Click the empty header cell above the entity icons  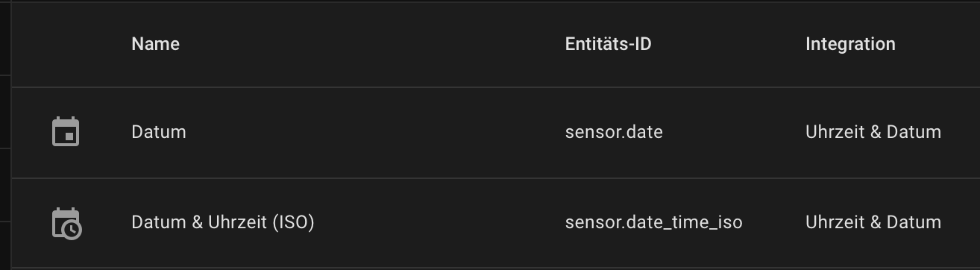click(x=66, y=44)
